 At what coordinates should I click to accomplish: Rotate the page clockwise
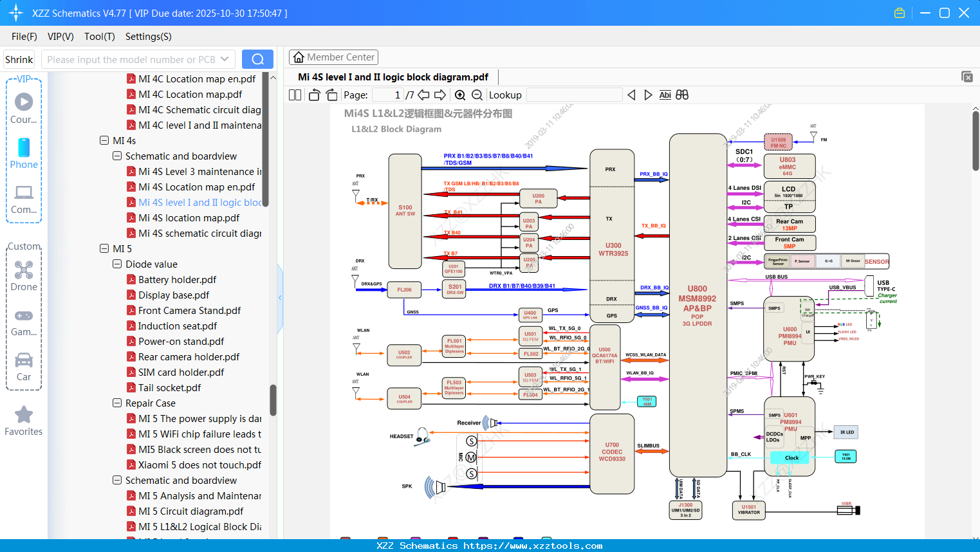331,95
